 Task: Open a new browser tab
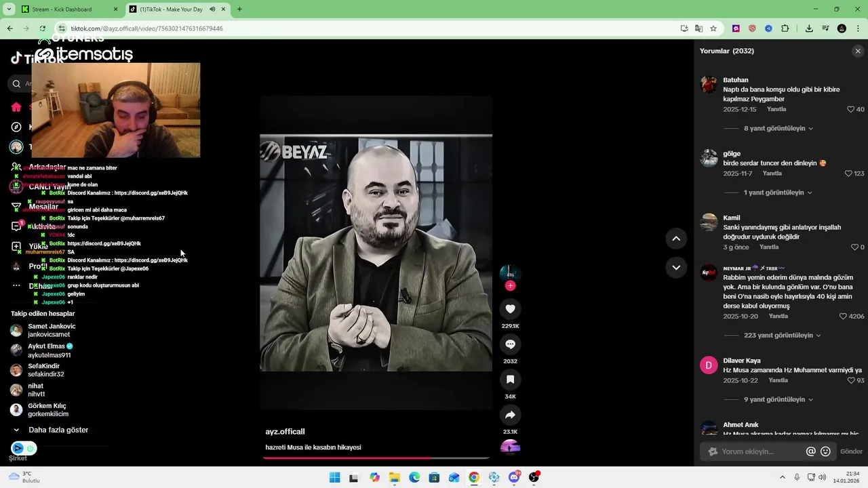click(x=239, y=9)
